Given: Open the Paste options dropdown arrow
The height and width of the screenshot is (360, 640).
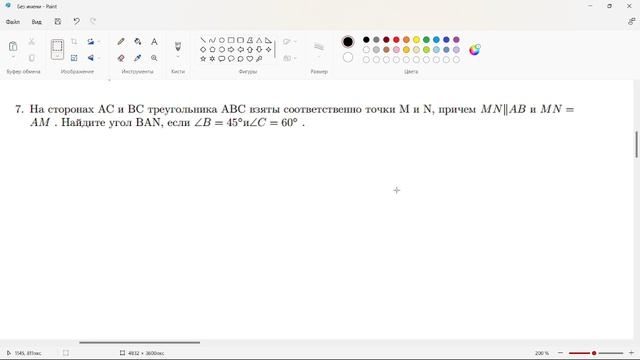Looking at the screenshot, I should 13,57.
